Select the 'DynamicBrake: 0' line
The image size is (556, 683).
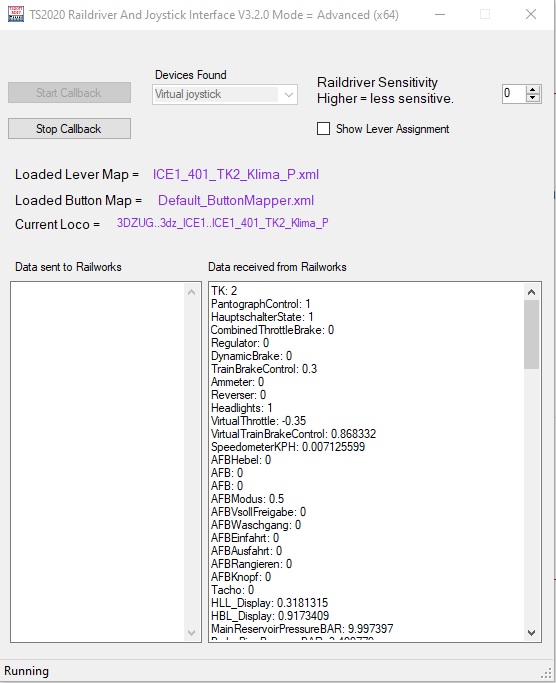pyautogui.click(x=251, y=356)
